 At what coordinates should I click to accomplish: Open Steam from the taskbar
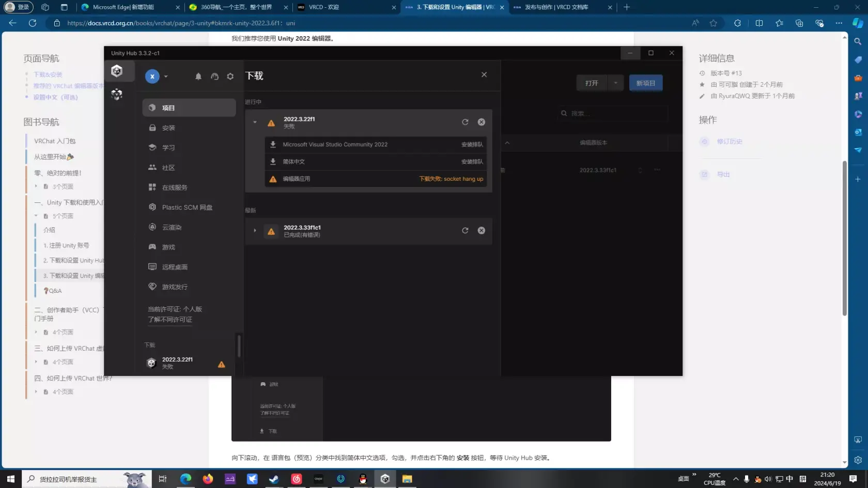pos(274,479)
